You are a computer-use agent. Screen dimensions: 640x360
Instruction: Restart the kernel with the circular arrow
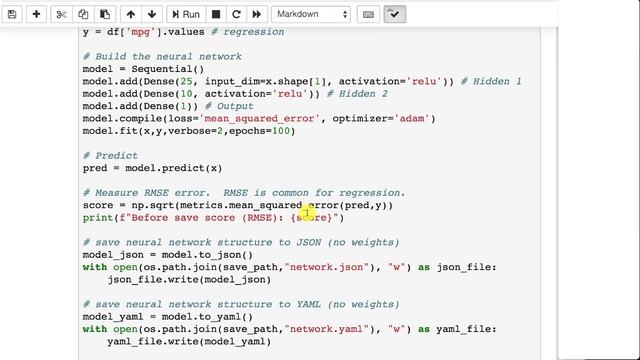[x=236, y=14]
